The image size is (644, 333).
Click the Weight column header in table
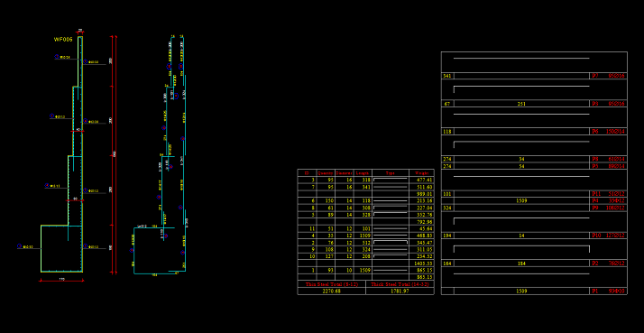pyautogui.click(x=422, y=173)
